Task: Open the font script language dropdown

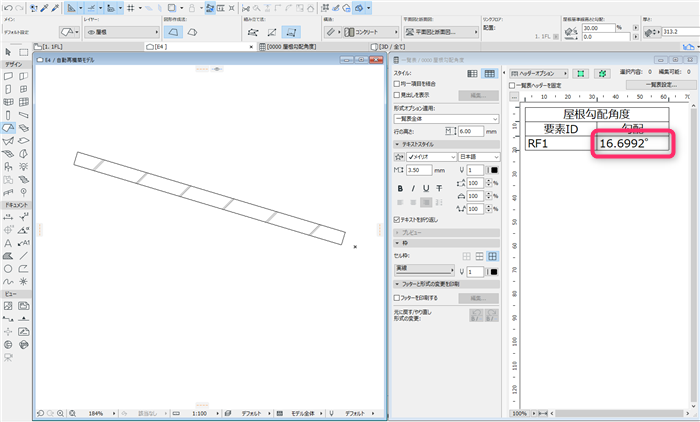Action: [479, 157]
